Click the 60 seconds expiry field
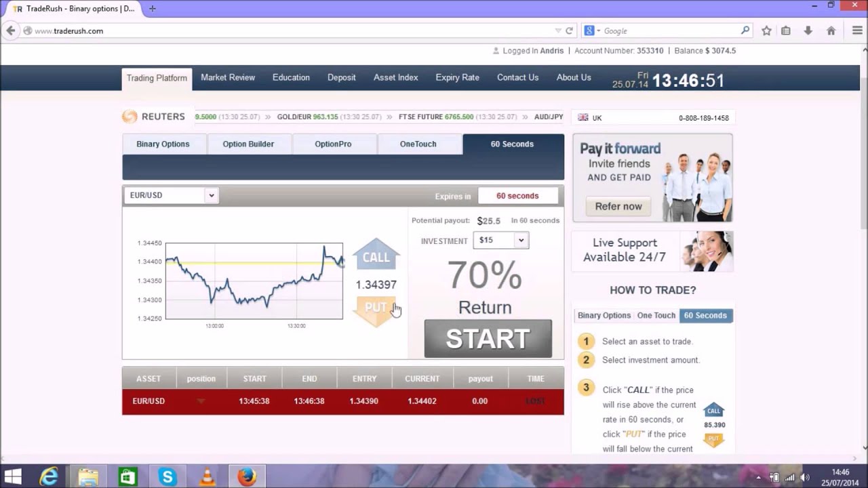This screenshot has height=488, width=868. tap(518, 196)
